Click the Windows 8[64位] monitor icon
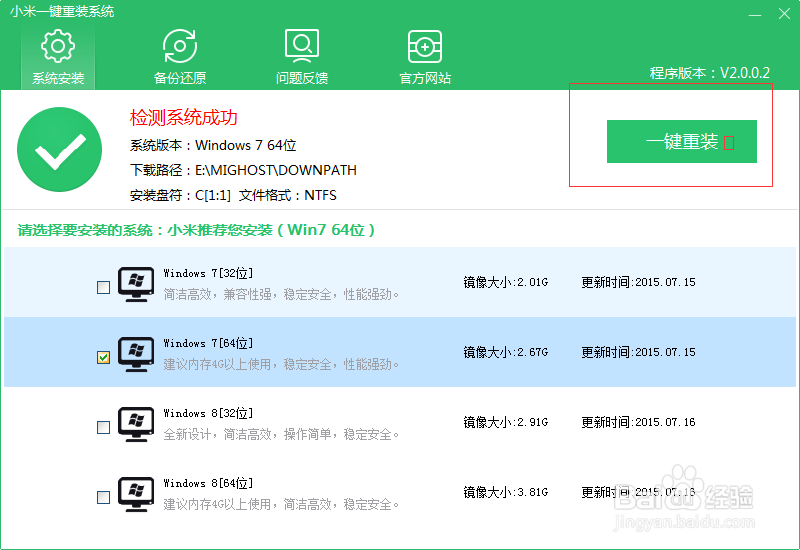The width and height of the screenshot is (800, 550). click(136, 494)
